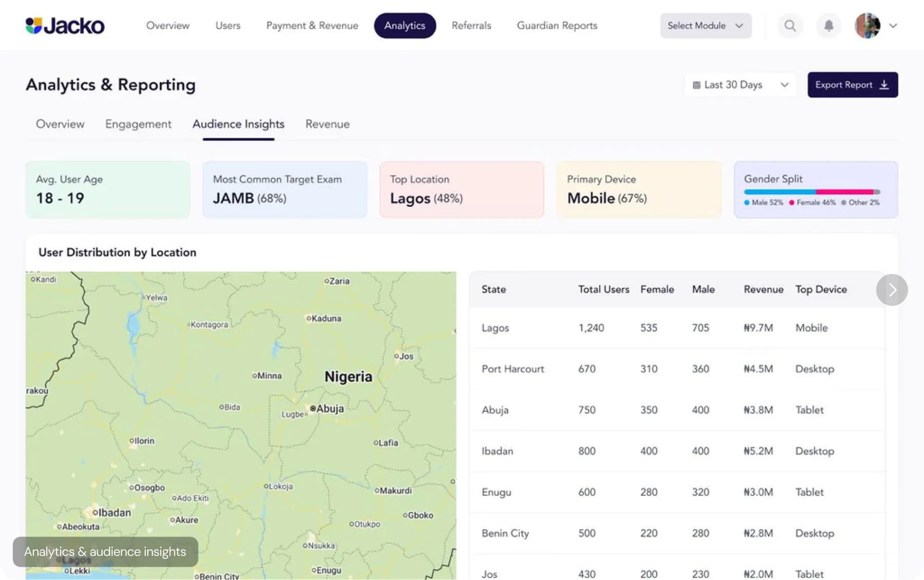Click the Total Users column header
The image size is (924, 580).
point(604,290)
